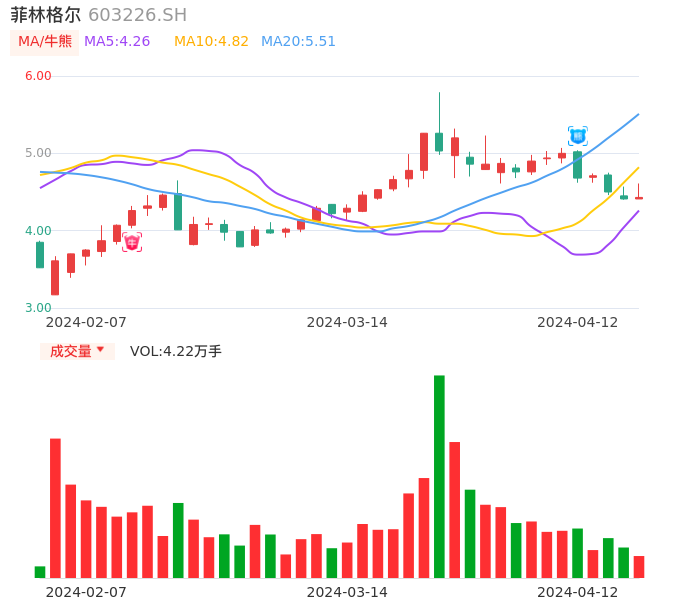Click the 3.00 price axis label
Viewport: 686px width, 606px height.
[38, 308]
